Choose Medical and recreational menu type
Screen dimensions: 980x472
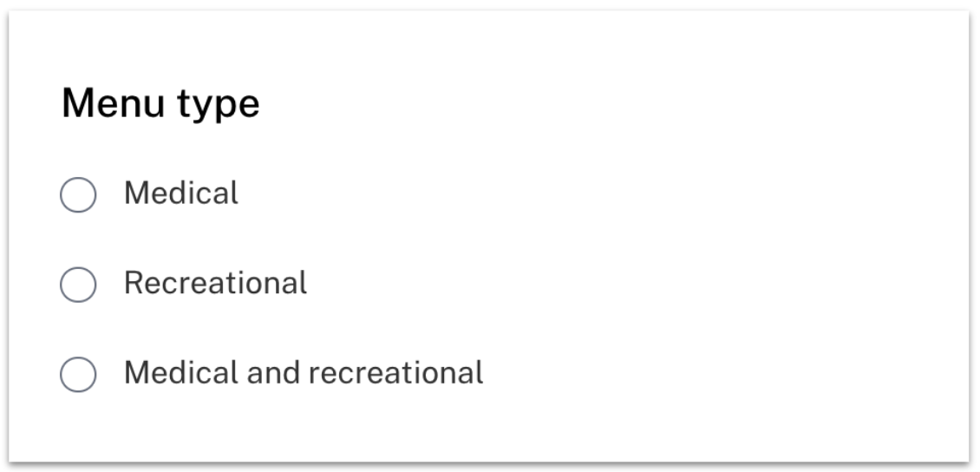click(78, 375)
